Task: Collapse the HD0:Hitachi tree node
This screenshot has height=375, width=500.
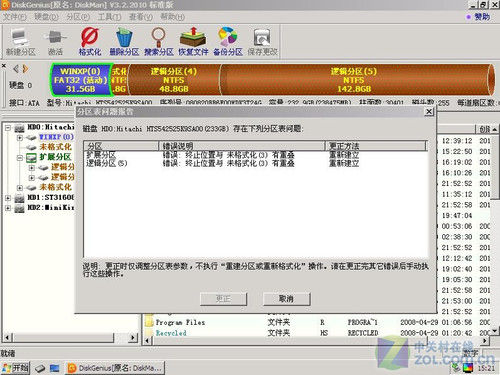Action: [8, 128]
